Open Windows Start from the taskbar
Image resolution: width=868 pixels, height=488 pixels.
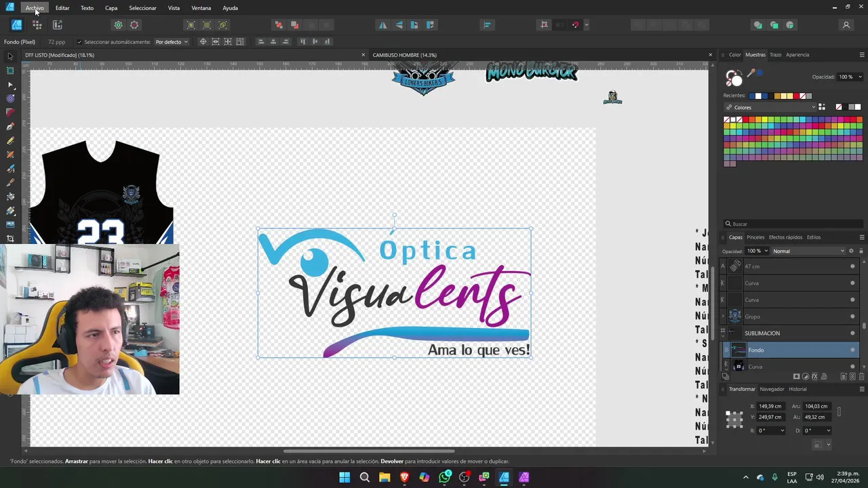coord(344,477)
